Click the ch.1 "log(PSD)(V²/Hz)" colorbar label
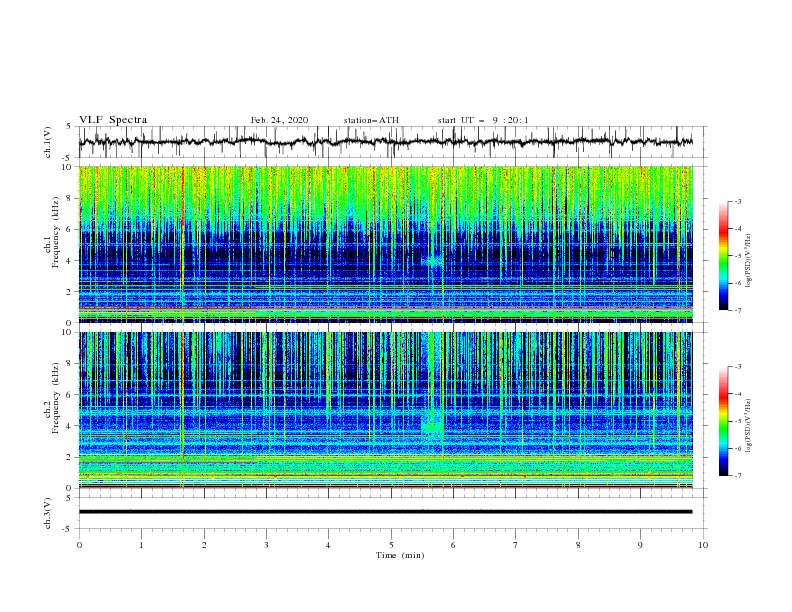 [x=749, y=260]
